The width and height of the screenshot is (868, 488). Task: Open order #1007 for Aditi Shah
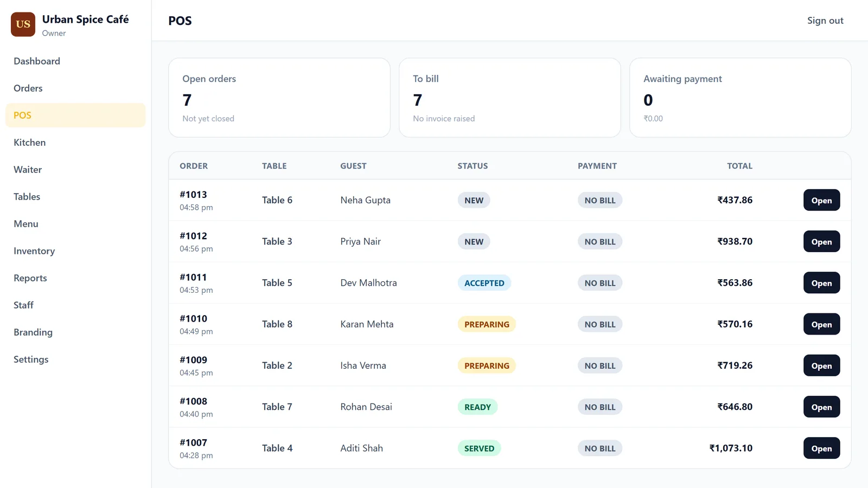click(821, 448)
